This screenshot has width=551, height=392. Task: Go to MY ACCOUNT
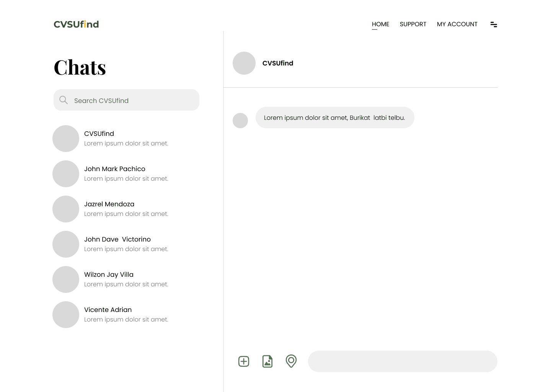coord(457,24)
